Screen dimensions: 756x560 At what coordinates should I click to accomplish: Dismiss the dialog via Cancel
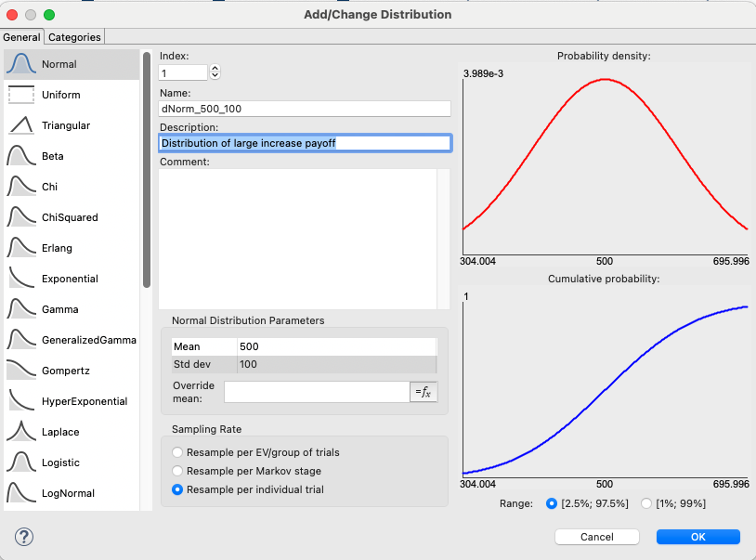click(x=596, y=537)
